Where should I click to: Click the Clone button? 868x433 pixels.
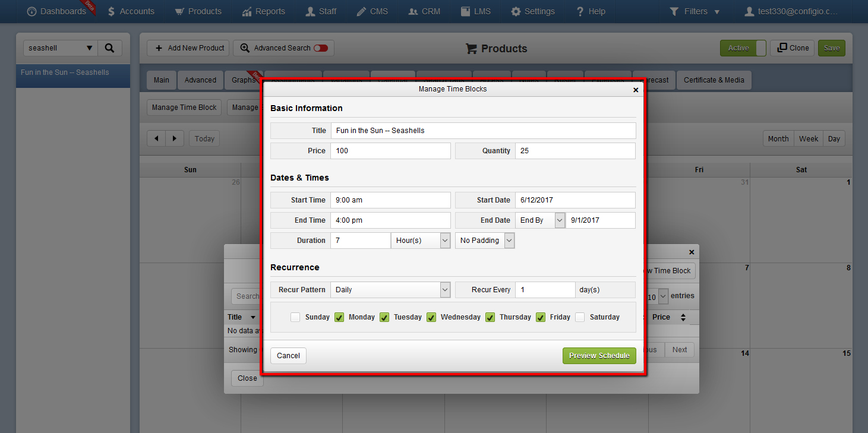pos(792,48)
